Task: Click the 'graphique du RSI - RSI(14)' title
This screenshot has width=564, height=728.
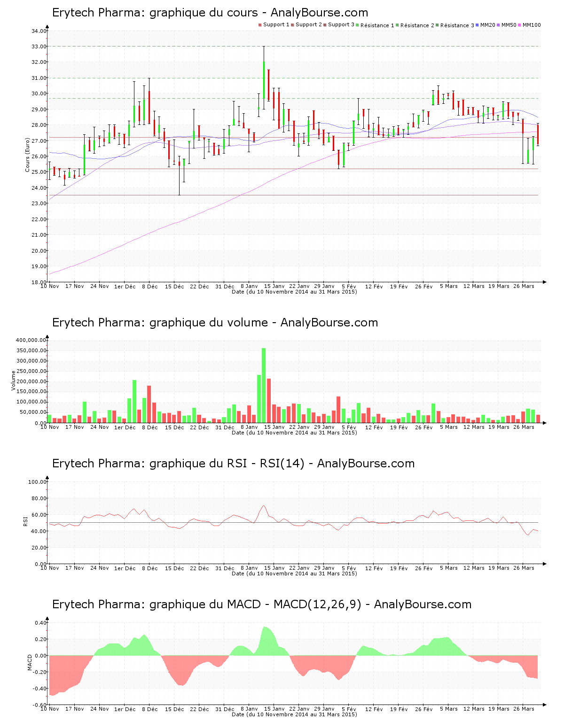Action: 233,464
